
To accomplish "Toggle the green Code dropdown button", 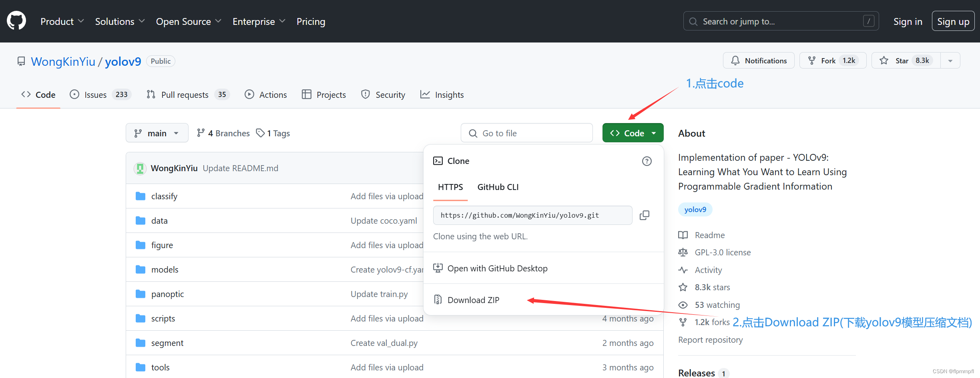I will pyautogui.click(x=633, y=133).
